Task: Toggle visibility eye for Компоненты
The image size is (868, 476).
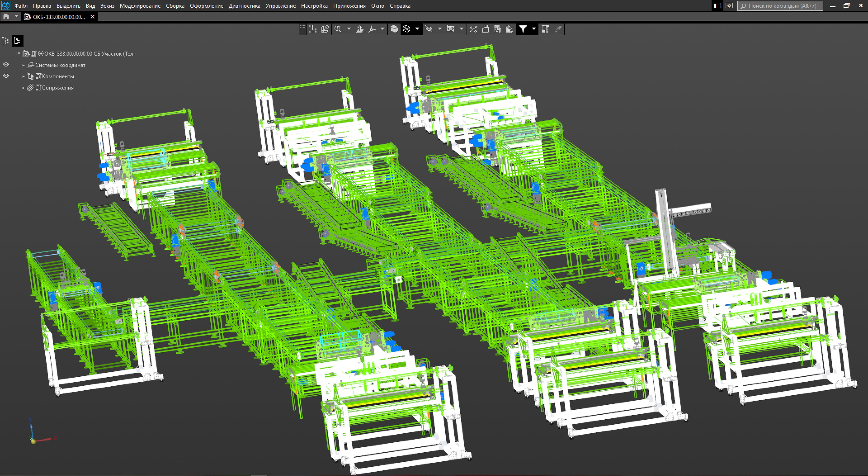Action: click(6, 76)
